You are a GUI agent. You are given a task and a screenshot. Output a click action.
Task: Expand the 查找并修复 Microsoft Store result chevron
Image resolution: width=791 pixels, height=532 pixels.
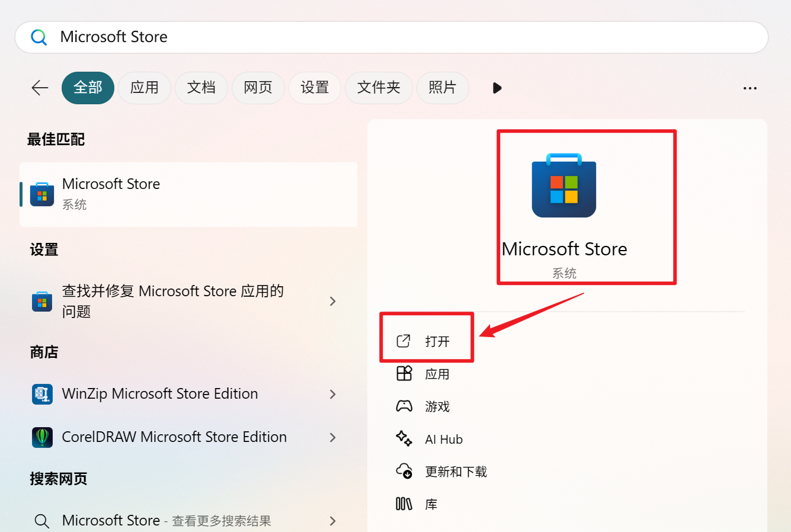(x=333, y=302)
